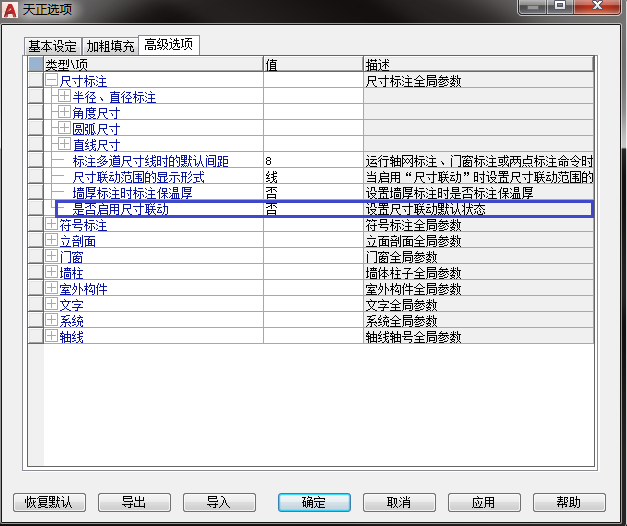Click the 导出 button
The width and height of the screenshot is (627, 526).
coord(134,502)
